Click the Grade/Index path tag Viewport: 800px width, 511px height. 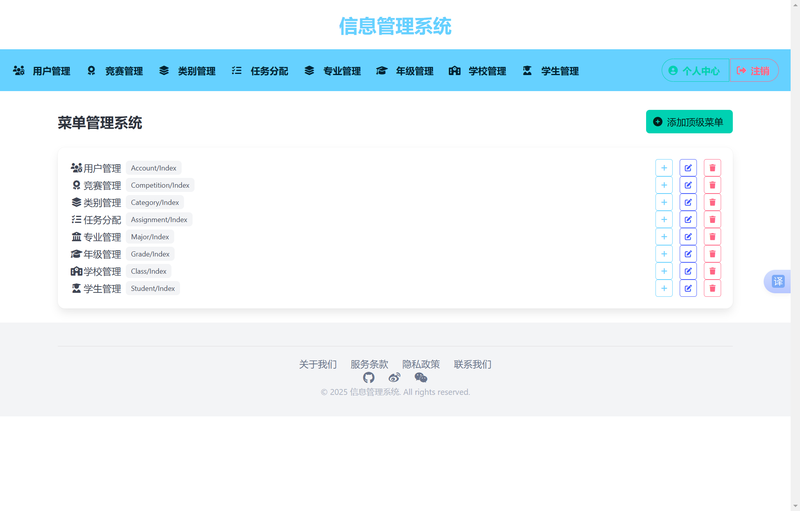151,254
